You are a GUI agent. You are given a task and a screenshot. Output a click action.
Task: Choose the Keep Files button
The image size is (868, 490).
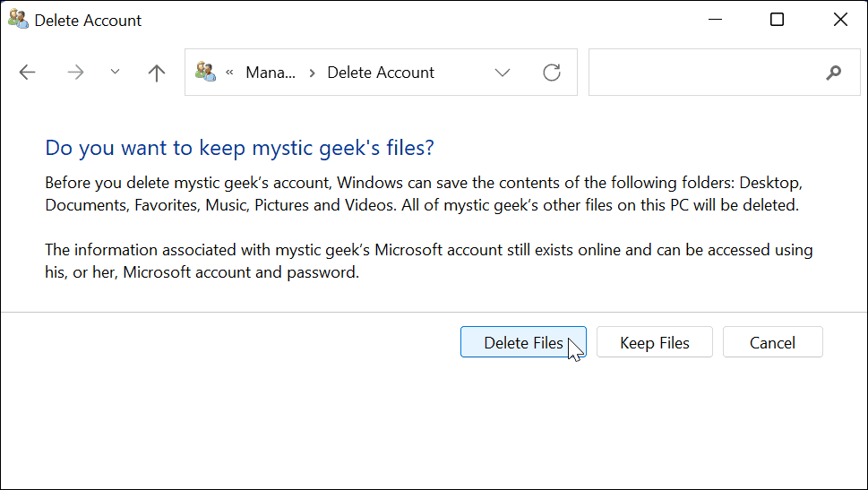[x=655, y=342]
